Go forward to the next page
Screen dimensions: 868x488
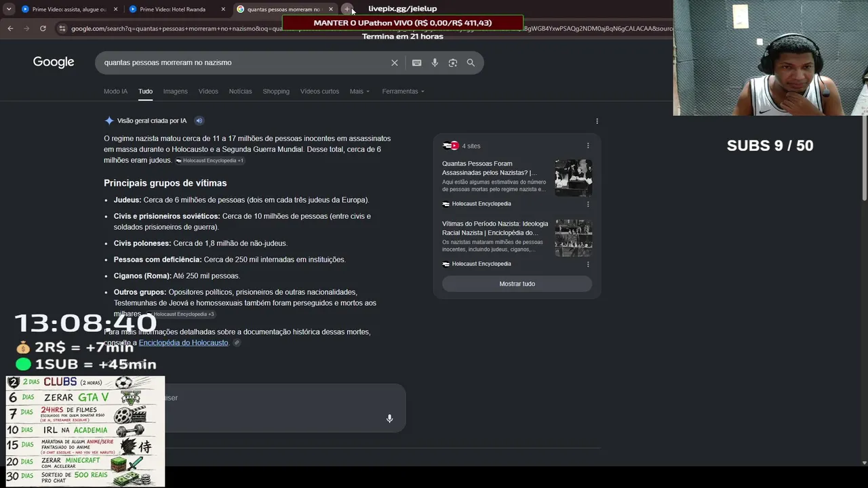[26, 28]
